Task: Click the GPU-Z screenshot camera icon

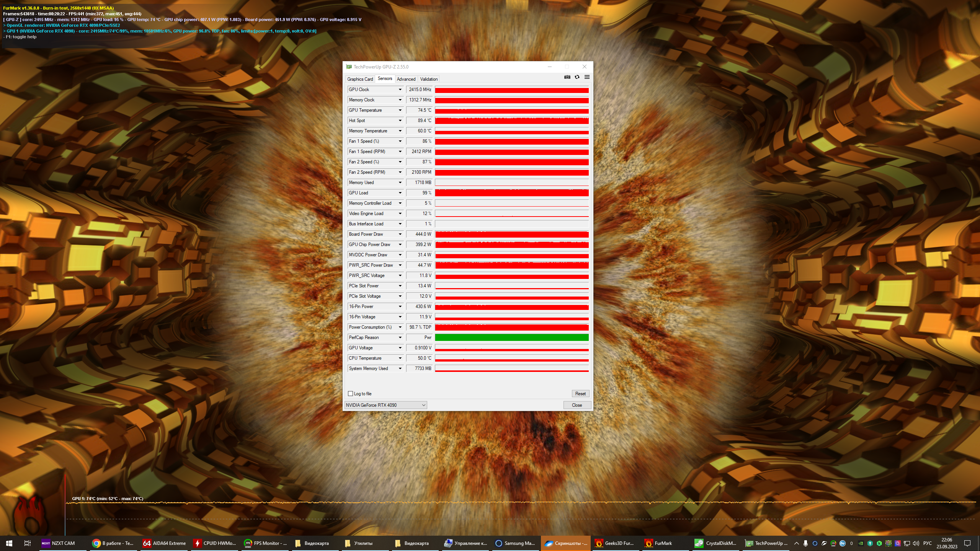Action: (x=567, y=77)
